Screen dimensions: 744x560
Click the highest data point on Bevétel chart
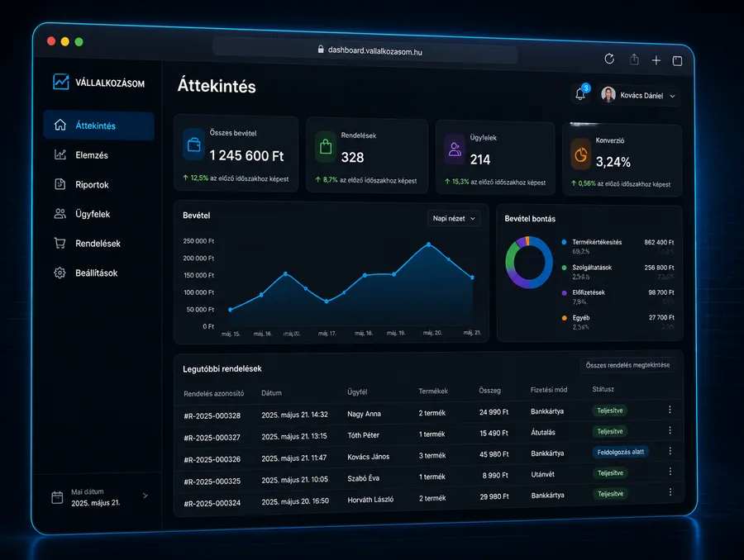point(428,244)
